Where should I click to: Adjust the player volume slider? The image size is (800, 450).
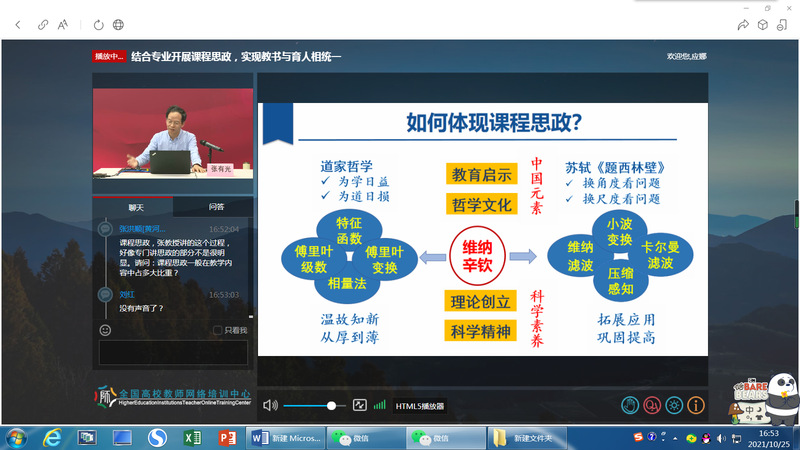click(x=331, y=405)
